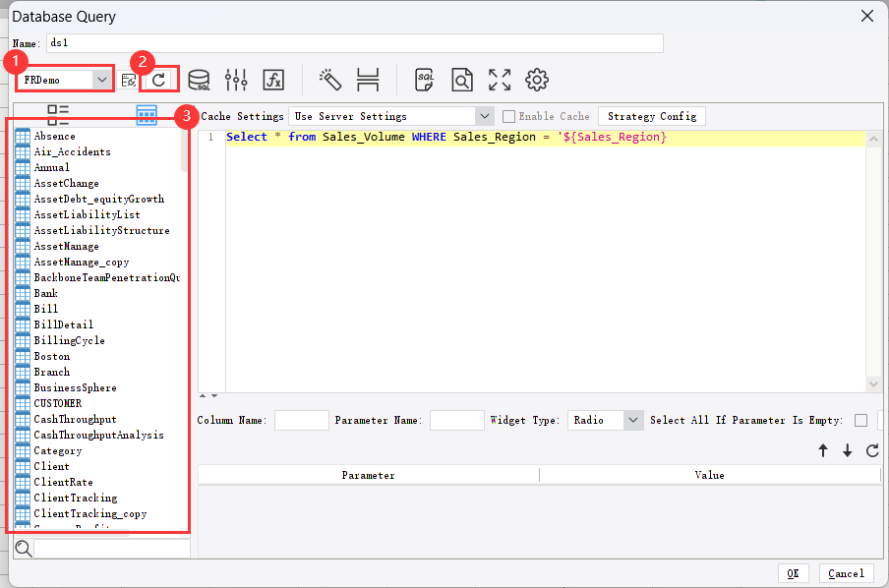Select the BackboneTeamPenetration table
889x588 pixels.
106,278
